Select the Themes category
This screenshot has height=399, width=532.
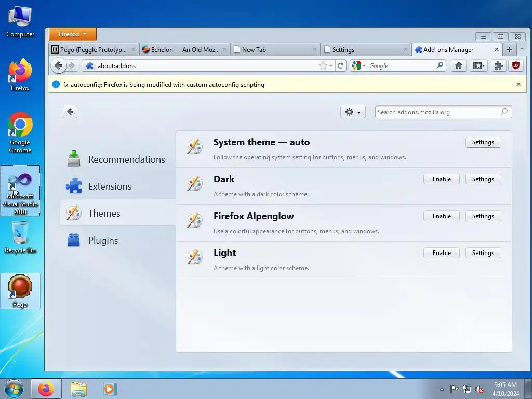coord(118,213)
